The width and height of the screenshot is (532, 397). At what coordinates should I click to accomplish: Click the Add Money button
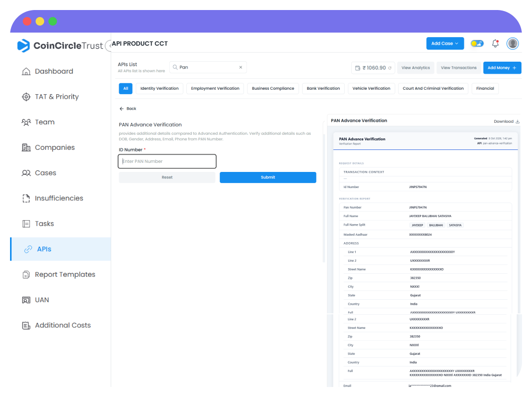pyautogui.click(x=502, y=68)
